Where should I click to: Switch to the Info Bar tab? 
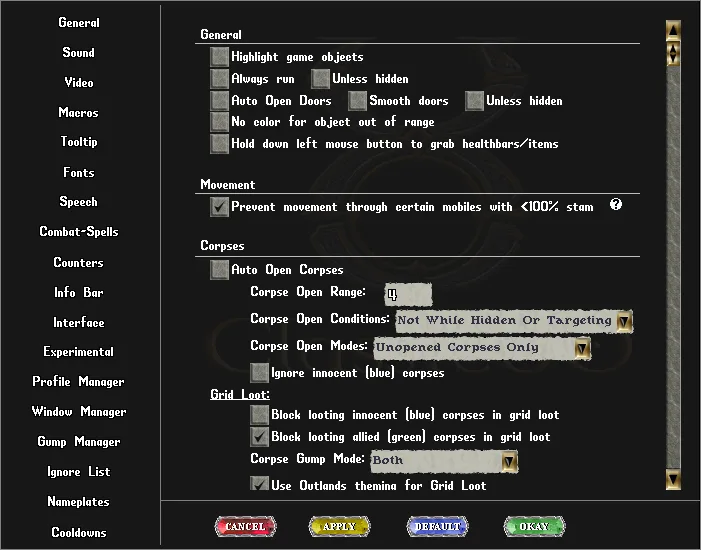[79, 292]
